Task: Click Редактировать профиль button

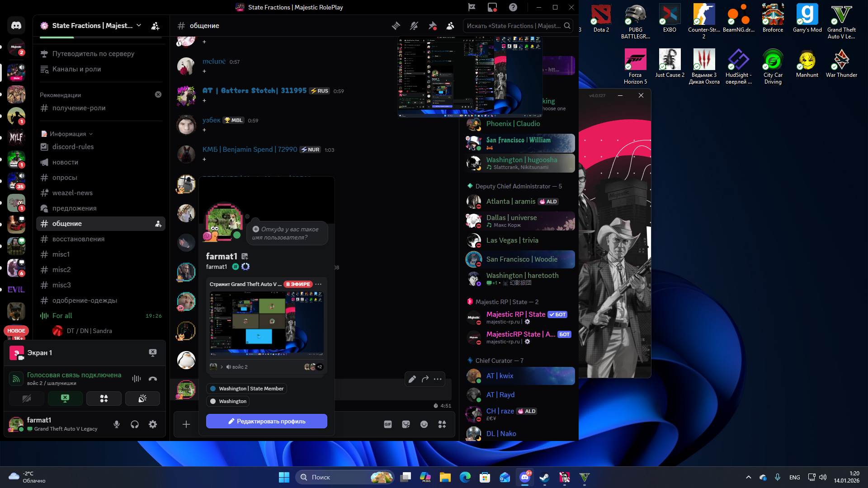Action: coord(267,421)
